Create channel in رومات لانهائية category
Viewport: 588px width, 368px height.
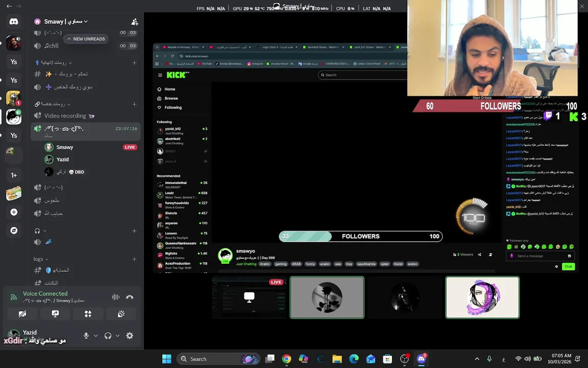pos(134,63)
